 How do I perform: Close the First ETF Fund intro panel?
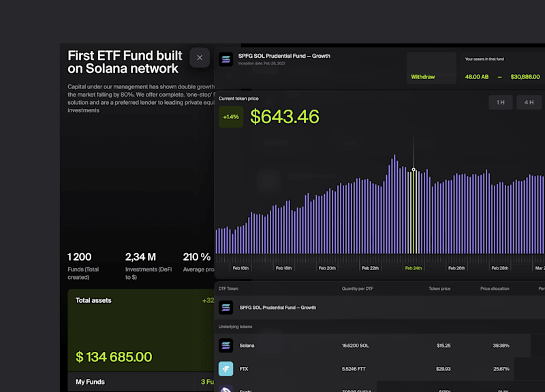200,58
